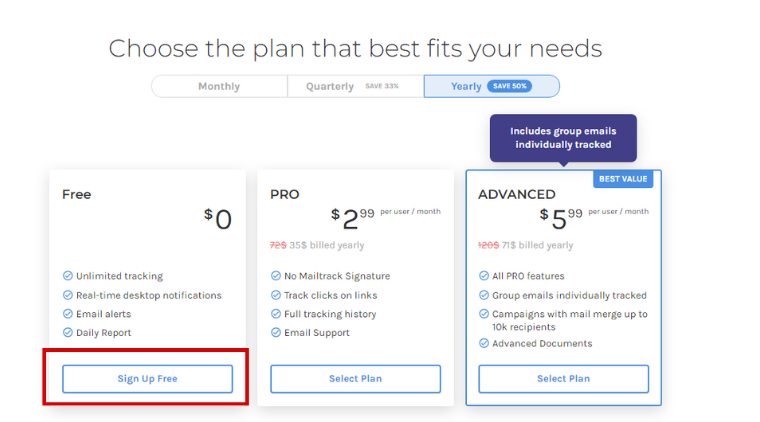Click the Sign Up Free button
The image size is (760, 422).
tap(147, 379)
